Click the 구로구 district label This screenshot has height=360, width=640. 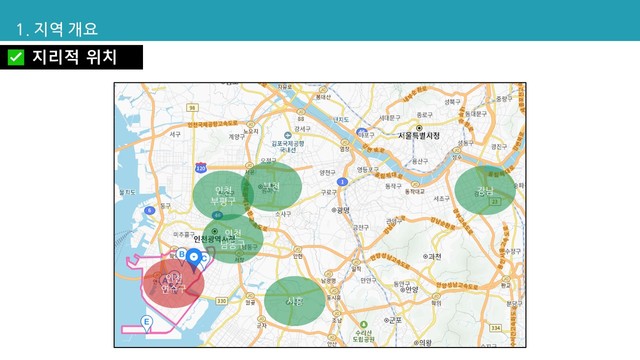click(329, 192)
